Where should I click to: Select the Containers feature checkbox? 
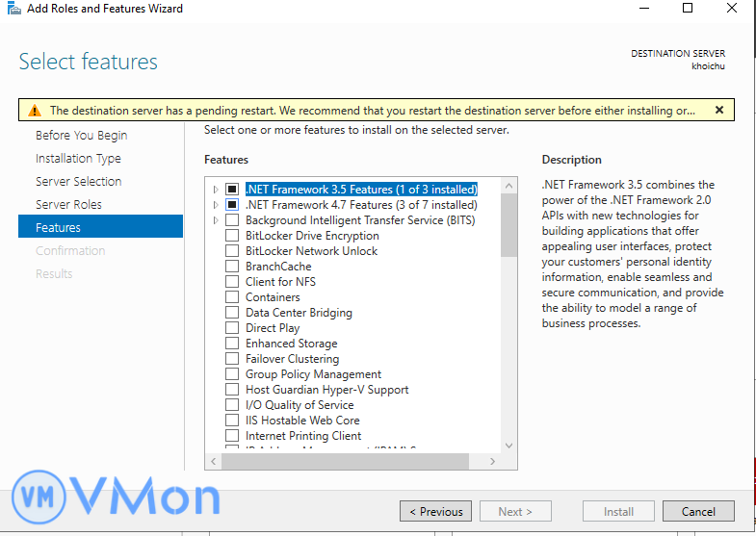[232, 297]
